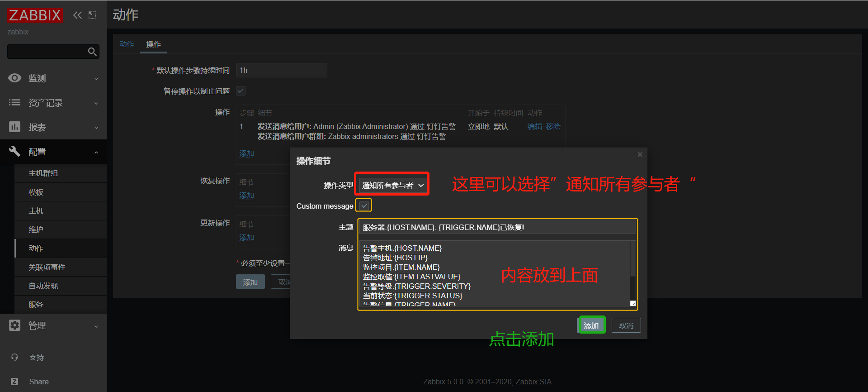Collapse the 配置 menu chevron
Viewport: 868px width, 392px height.
[x=96, y=152]
